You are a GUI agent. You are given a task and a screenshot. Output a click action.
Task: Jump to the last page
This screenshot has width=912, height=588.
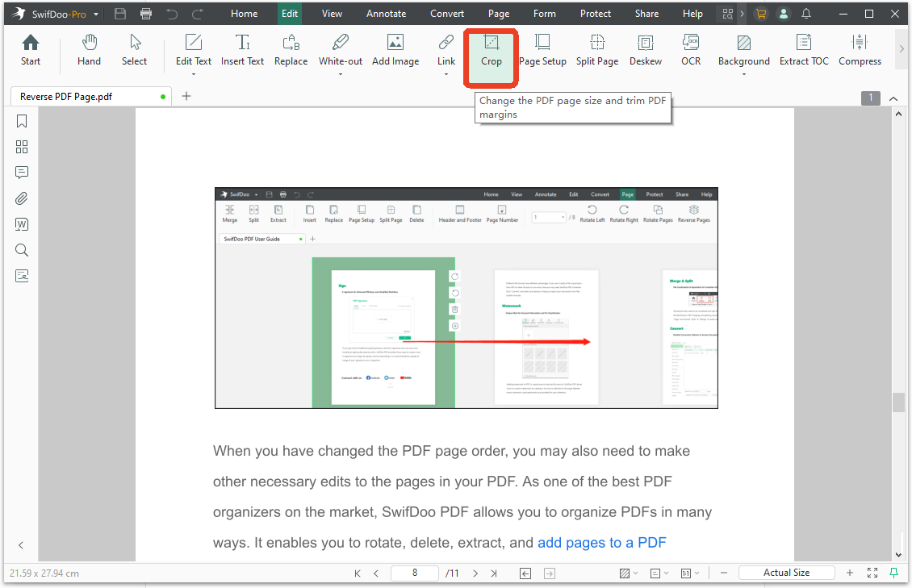[x=494, y=573]
